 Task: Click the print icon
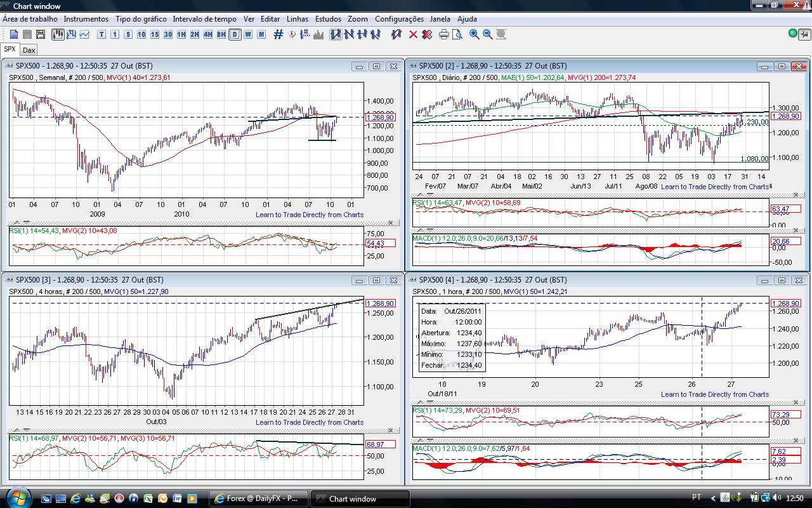click(x=444, y=34)
